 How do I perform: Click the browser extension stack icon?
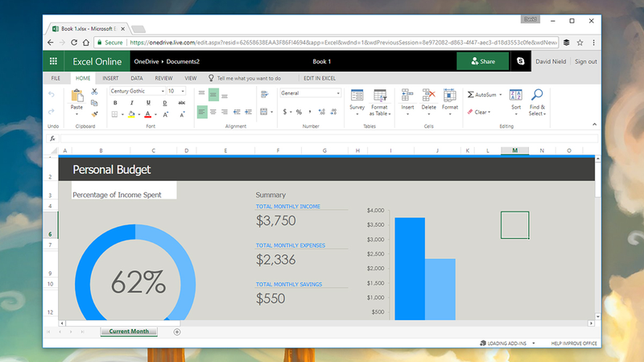(567, 43)
